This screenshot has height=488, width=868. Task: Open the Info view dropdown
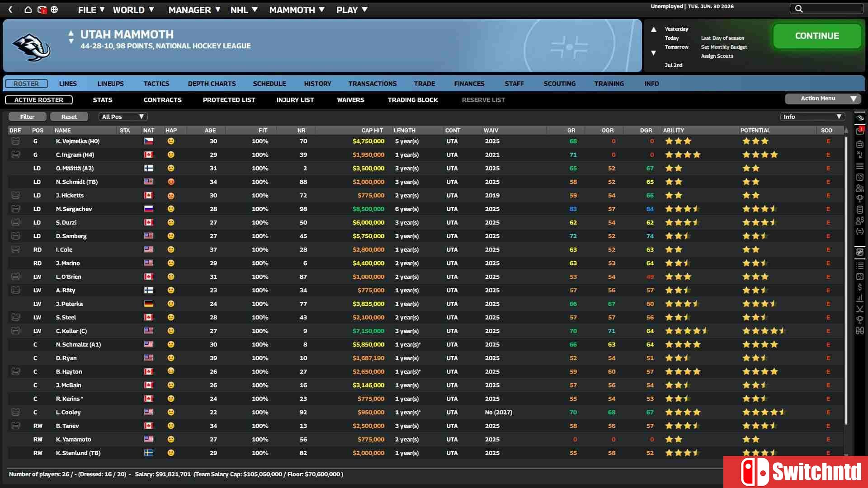[812, 117]
